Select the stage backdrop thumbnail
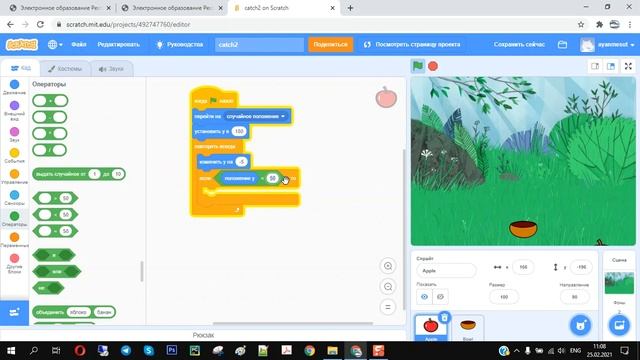The height and width of the screenshot is (360, 640). pos(619,282)
